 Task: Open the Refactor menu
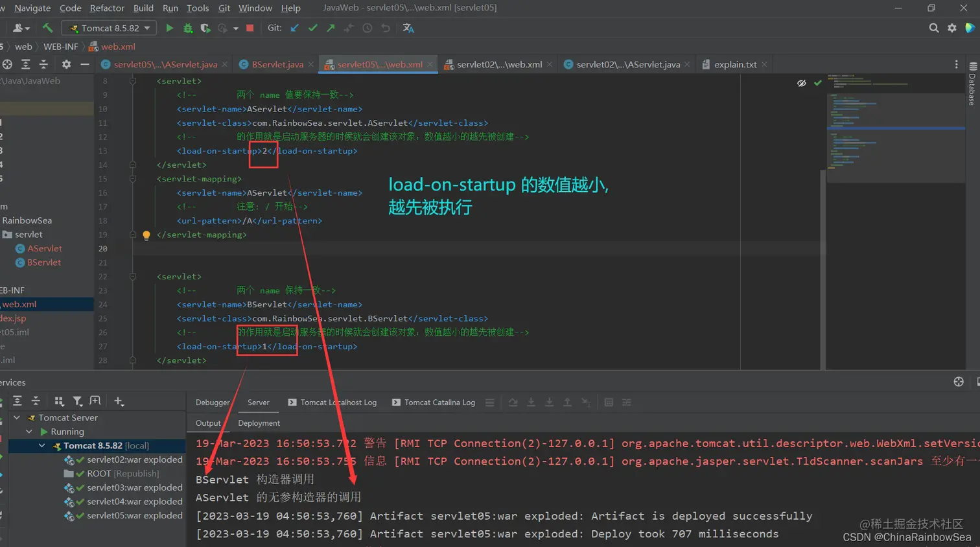coord(107,8)
